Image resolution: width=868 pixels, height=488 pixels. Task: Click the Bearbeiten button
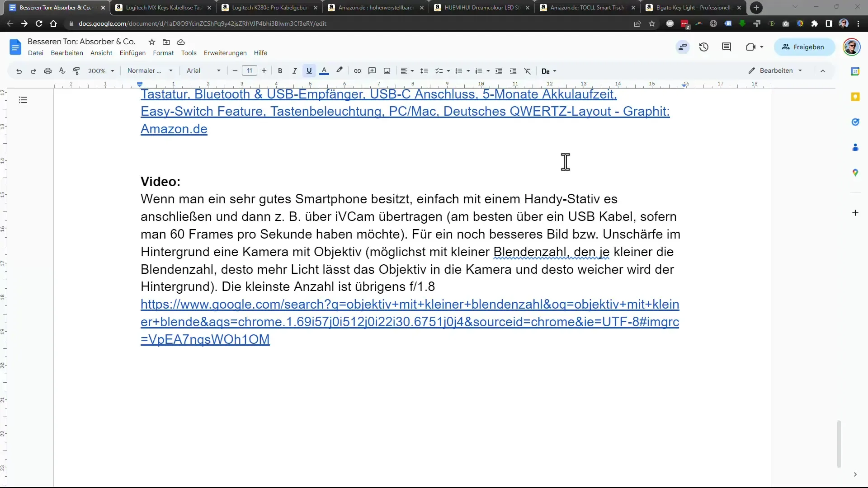[778, 70]
